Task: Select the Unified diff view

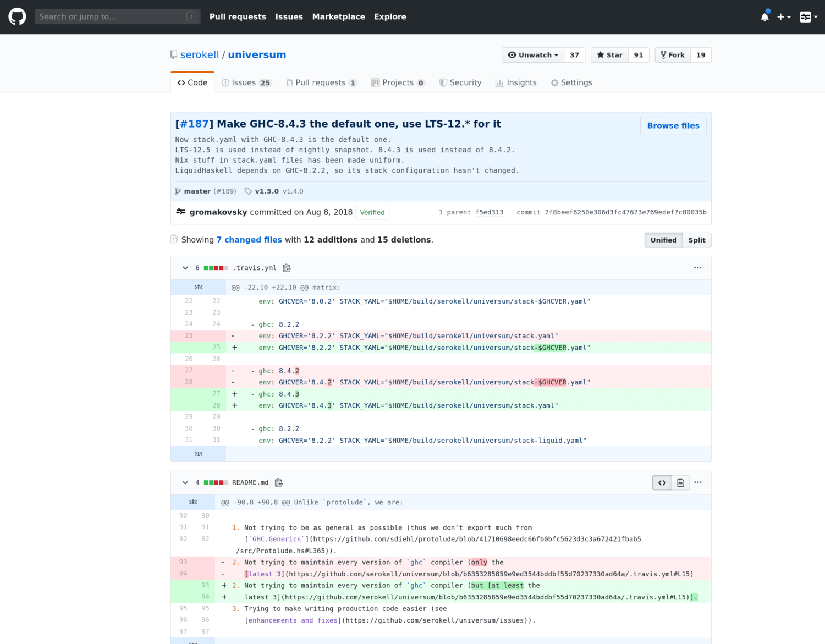Action: point(663,240)
